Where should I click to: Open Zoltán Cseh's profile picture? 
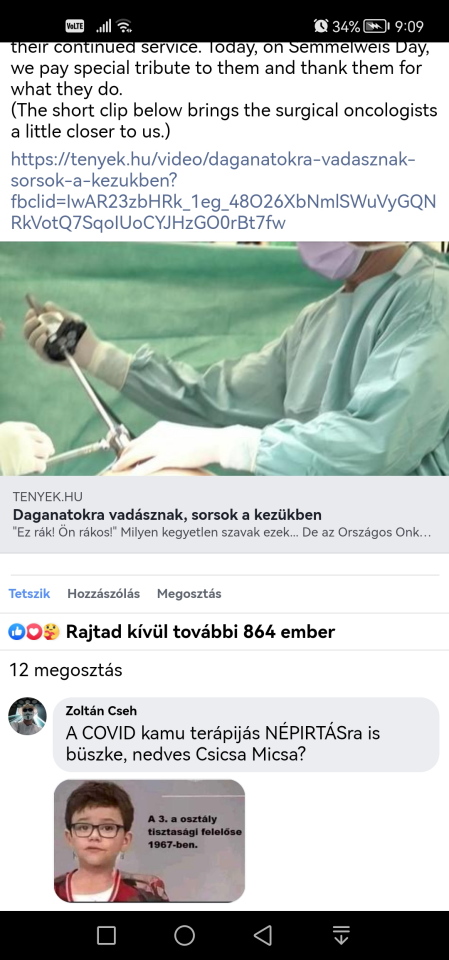tap(28, 716)
